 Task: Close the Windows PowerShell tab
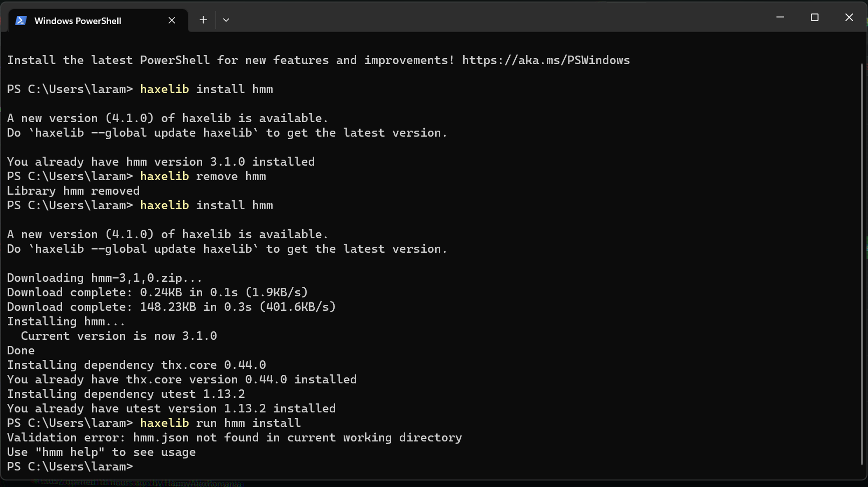coord(172,21)
